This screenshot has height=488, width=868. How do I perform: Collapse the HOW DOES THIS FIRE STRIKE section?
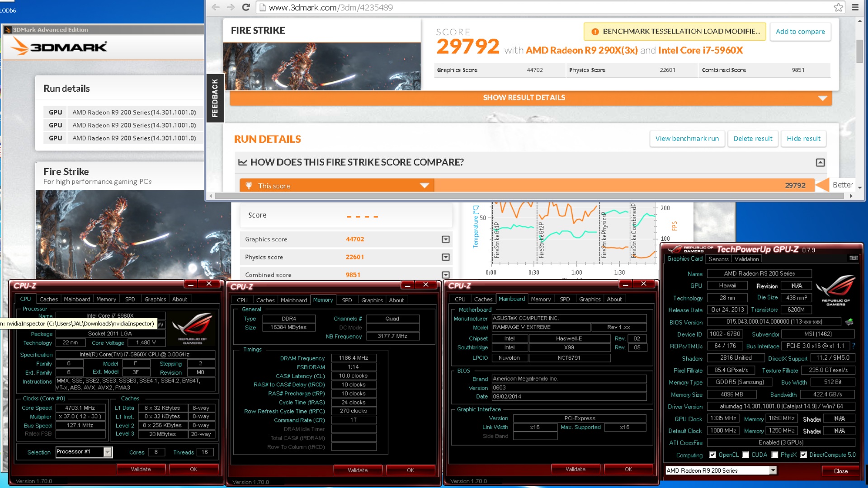pyautogui.click(x=820, y=162)
